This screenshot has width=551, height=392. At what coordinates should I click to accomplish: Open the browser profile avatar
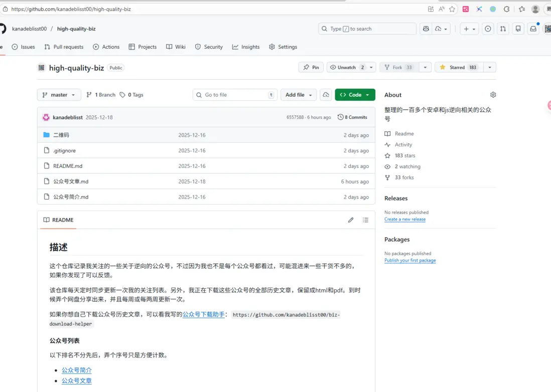535,9
